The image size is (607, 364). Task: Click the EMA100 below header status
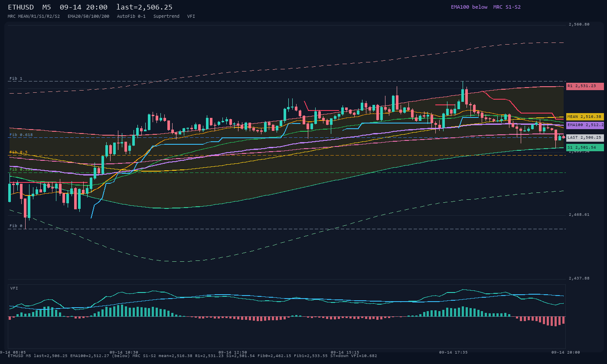click(469, 7)
